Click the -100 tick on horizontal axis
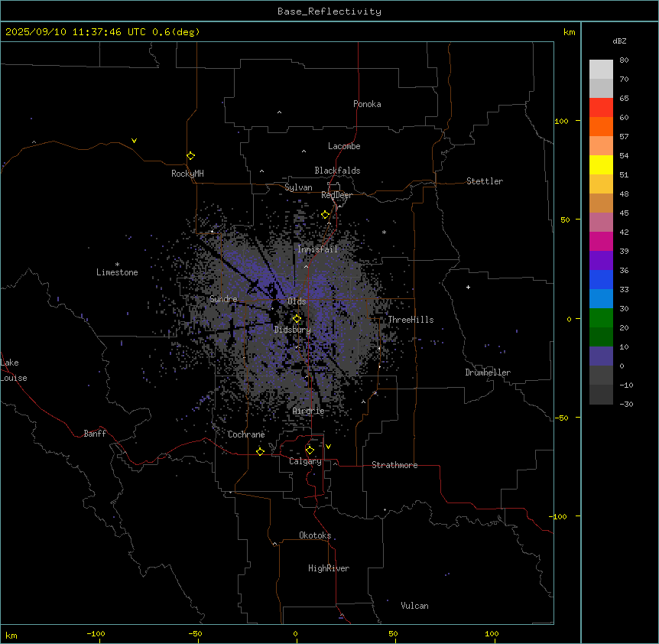Screen dimensions: 659x644 (x=96, y=633)
